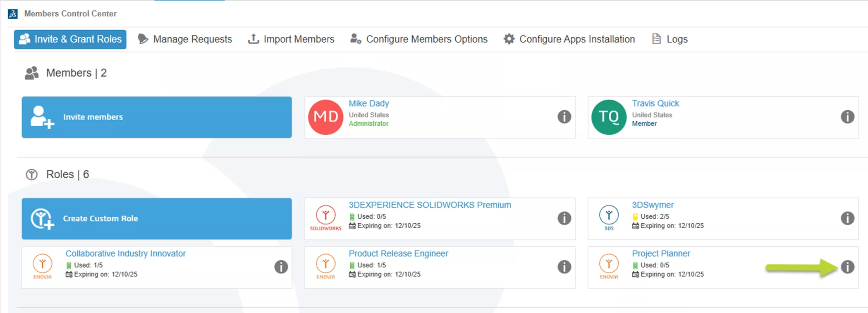The image size is (868, 313).
Task: Open info icon for Mike Dady
Action: click(564, 117)
